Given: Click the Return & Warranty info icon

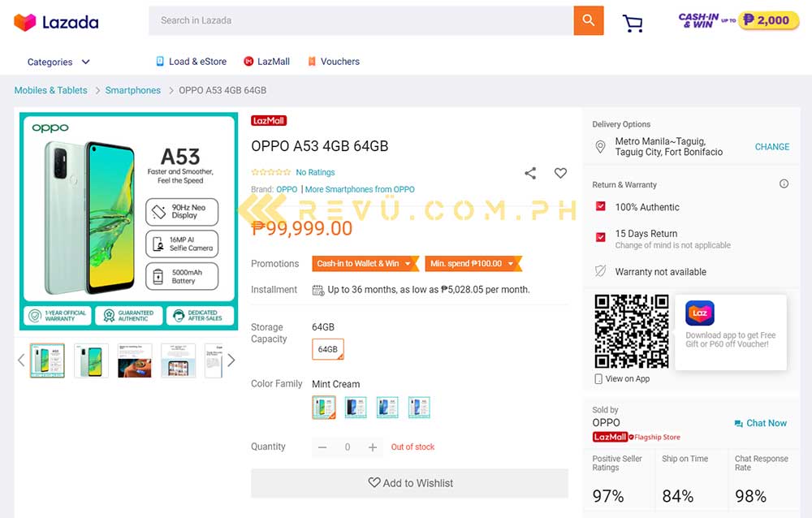Looking at the screenshot, I should click(x=784, y=183).
